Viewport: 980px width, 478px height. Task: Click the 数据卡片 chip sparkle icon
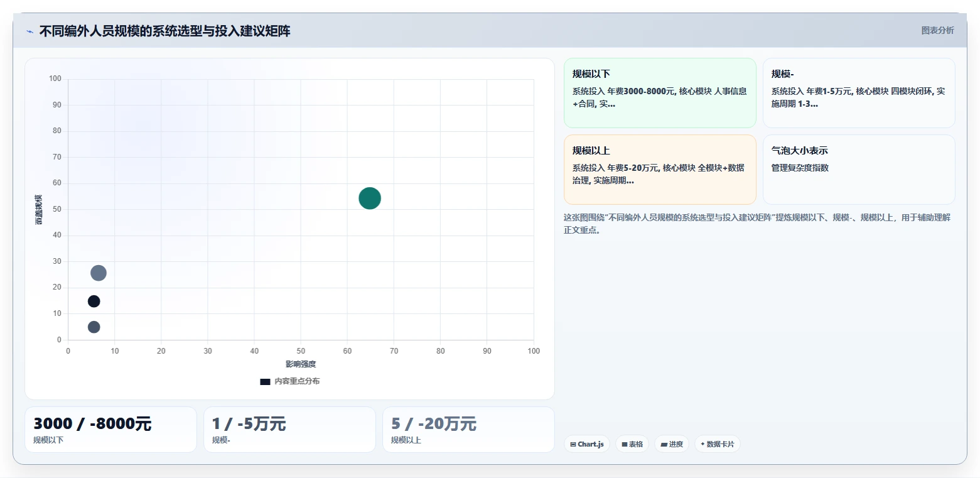pyautogui.click(x=703, y=444)
